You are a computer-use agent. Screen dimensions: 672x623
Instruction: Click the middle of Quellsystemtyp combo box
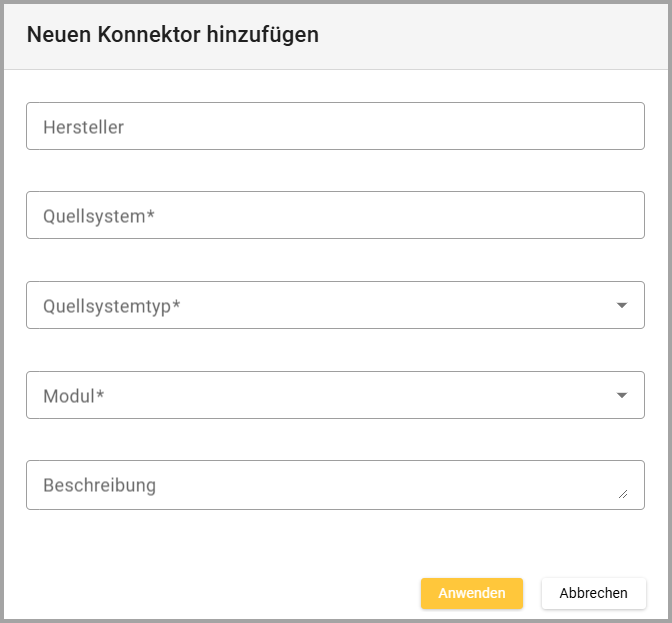(x=335, y=305)
